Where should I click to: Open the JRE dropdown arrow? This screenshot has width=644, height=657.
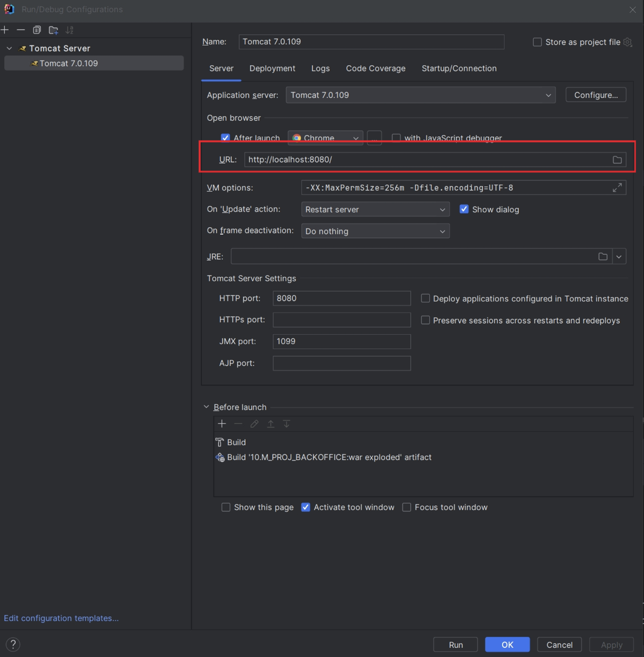click(x=619, y=257)
